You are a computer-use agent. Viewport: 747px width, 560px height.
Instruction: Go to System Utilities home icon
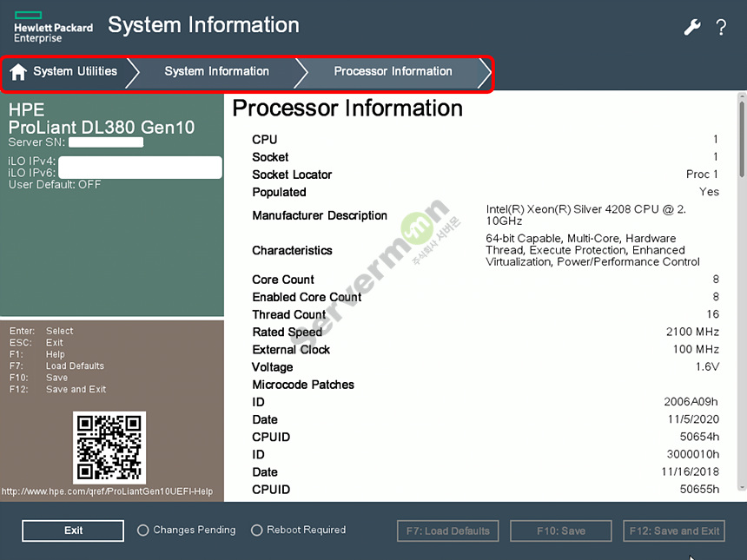point(18,72)
